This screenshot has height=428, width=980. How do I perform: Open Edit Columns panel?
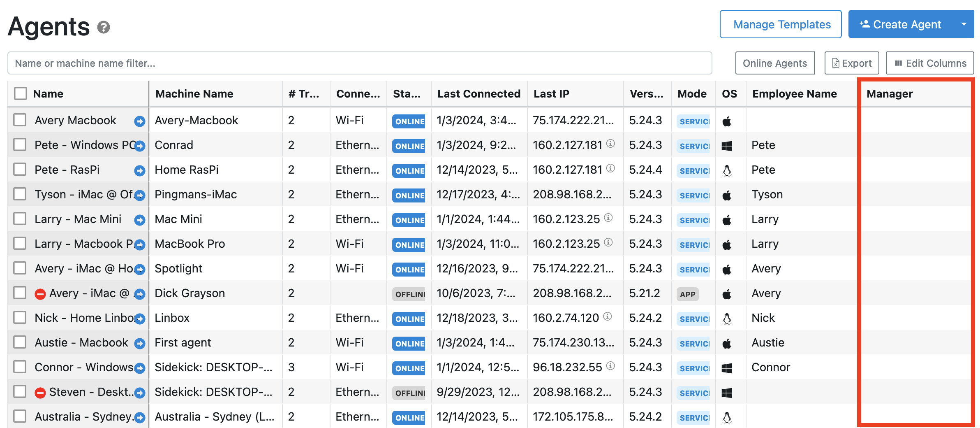point(930,63)
